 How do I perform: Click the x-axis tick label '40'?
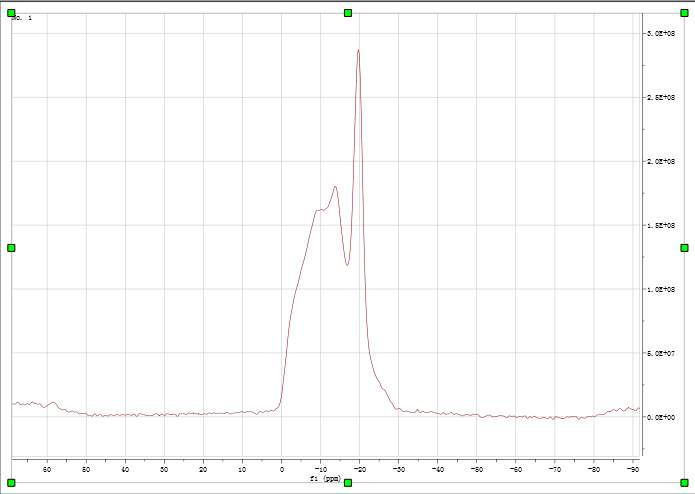pyautogui.click(x=125, y=470)
